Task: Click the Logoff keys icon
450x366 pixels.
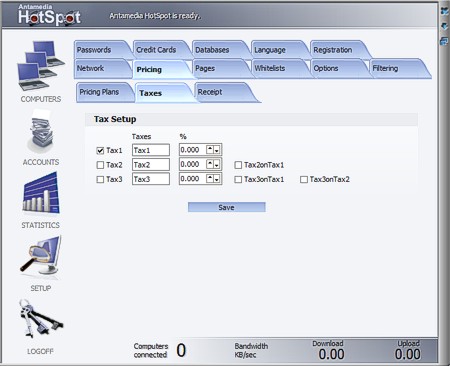Action: pyautogui.click(x=41, y=318)
